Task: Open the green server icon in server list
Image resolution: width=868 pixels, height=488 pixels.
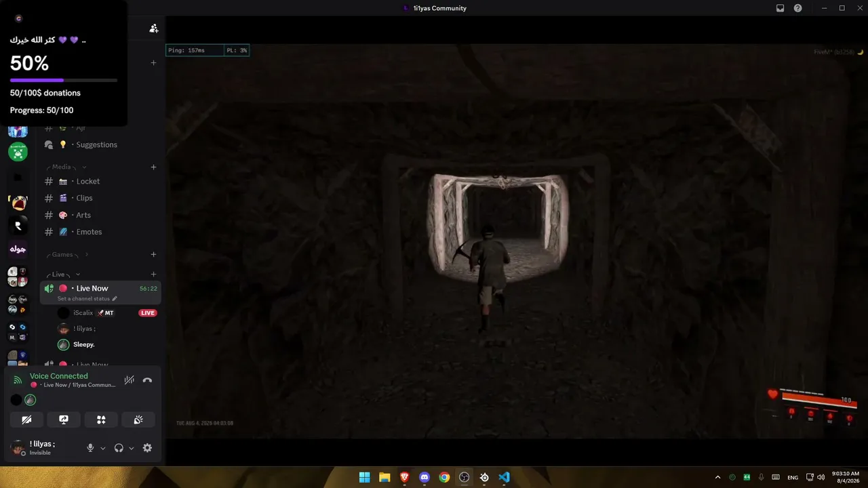Action: click(x=18, y=152)
